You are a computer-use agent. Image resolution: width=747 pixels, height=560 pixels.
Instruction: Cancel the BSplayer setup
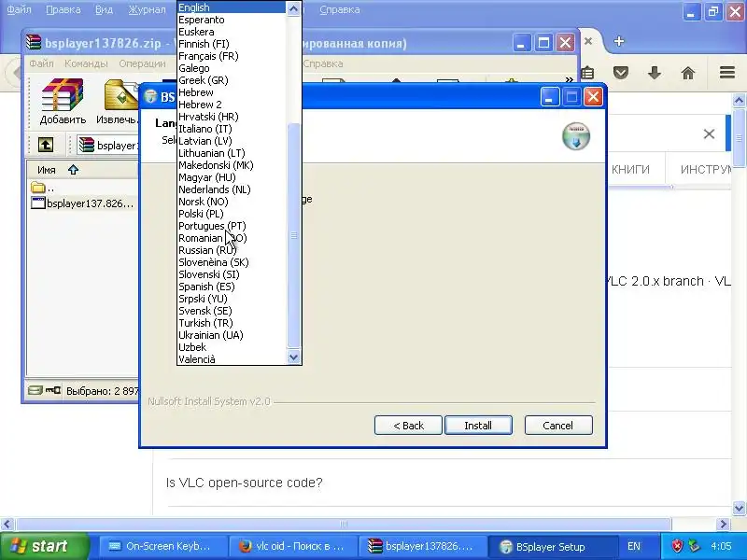click(558, 426)
